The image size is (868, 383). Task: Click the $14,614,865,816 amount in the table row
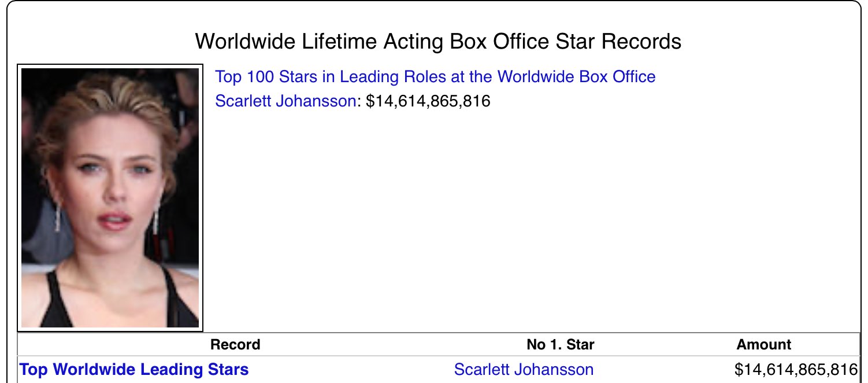pyautogui.click(x=796, y=370)
